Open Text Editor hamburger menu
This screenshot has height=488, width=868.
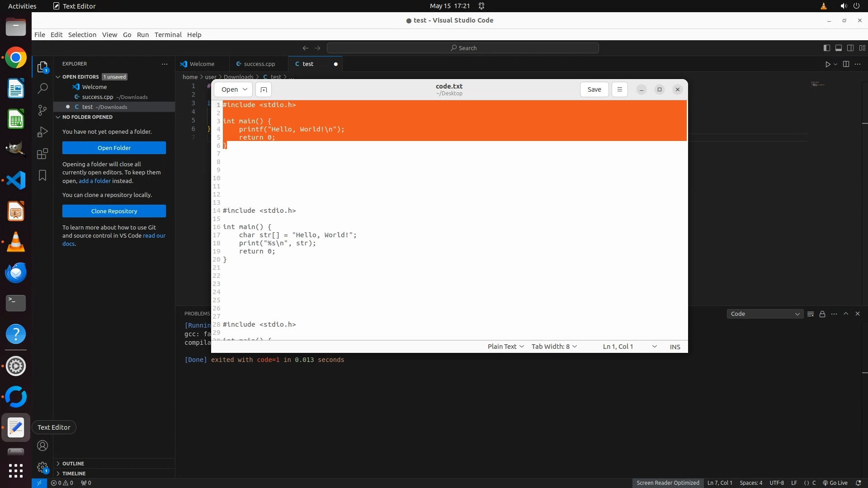coord(619,89)
